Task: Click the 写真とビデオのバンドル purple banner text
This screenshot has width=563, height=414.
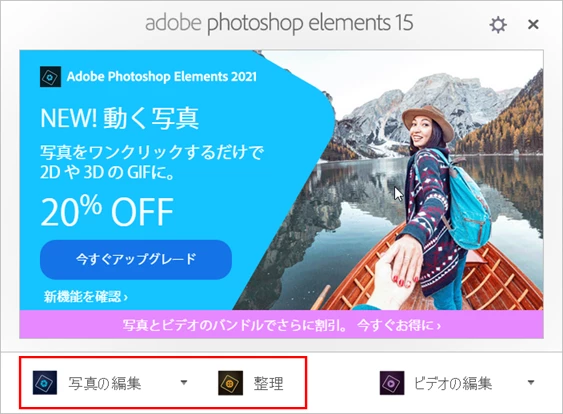Action: point(235,325)
